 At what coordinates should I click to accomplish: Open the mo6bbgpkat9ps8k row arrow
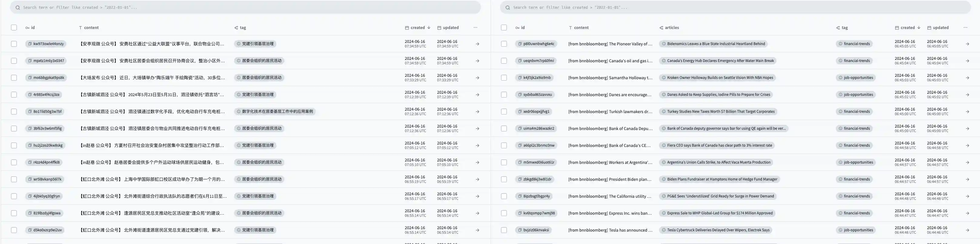[x=478, y=78]
